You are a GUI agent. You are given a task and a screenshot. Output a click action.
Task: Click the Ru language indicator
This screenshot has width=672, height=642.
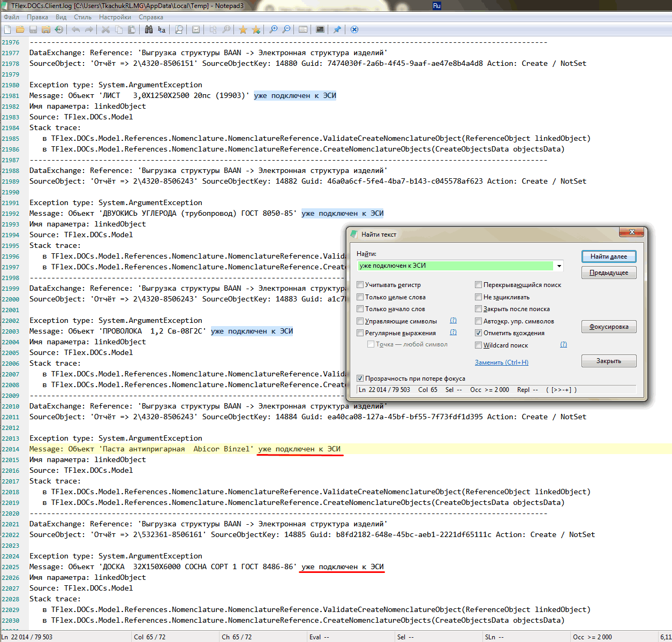pos(436,5)
